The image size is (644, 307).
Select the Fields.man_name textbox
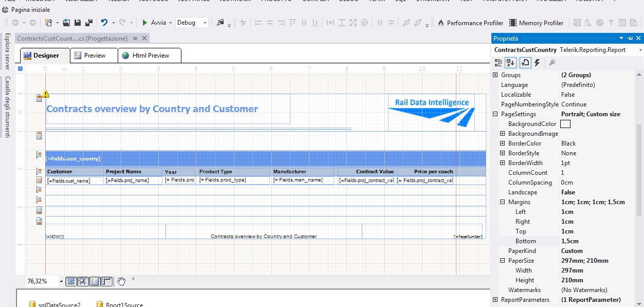tap(303, 180)
